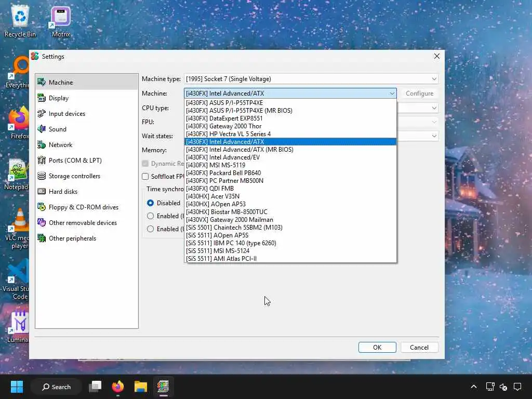
Task: Choose IBM PC 140 (type 6260)
Action: click(290, 243)
